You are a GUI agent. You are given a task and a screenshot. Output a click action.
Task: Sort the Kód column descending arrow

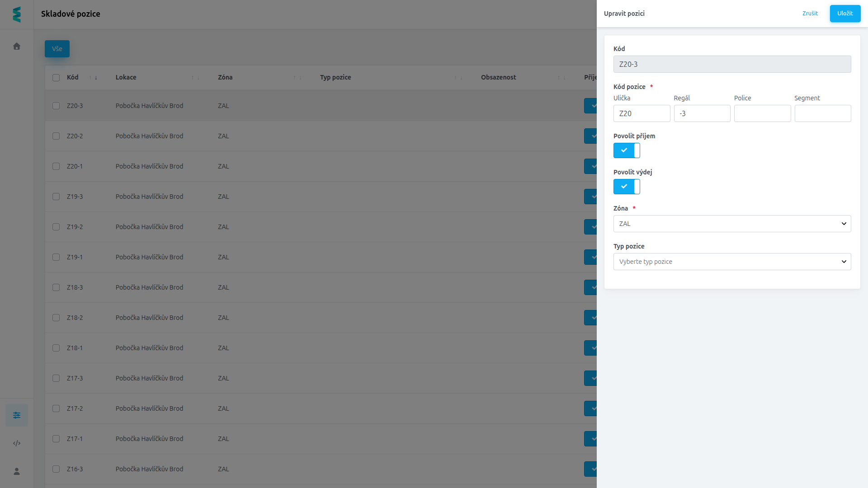tap(96, 78)
